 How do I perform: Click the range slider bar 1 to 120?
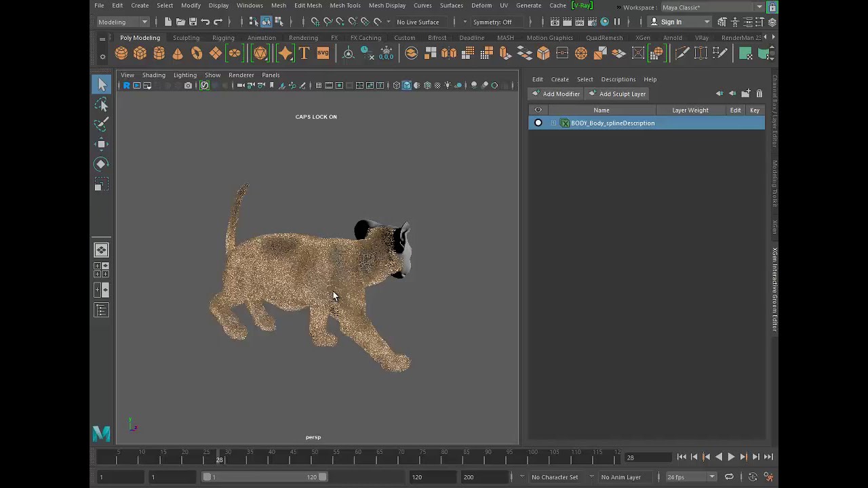[266, 477]
